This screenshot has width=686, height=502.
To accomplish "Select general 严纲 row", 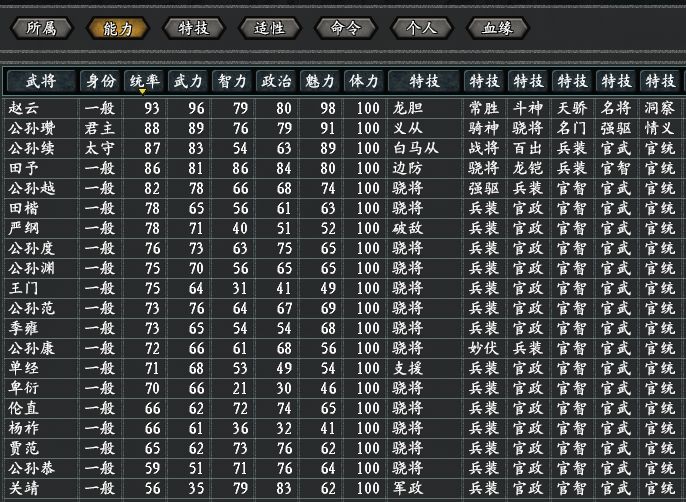I will pyautogui.click(x=343, y=228).
